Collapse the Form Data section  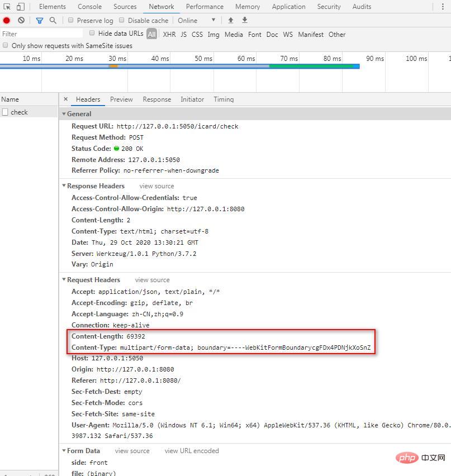64,450
